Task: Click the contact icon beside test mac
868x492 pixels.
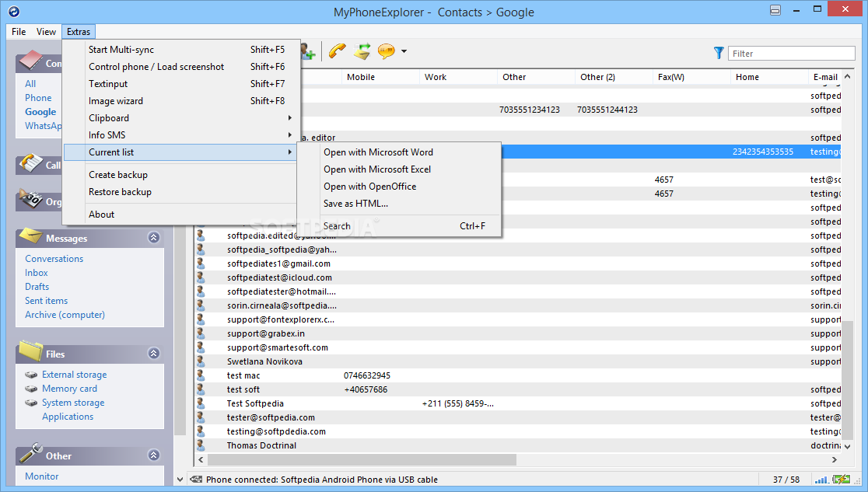Action: [x=201, y=375]
